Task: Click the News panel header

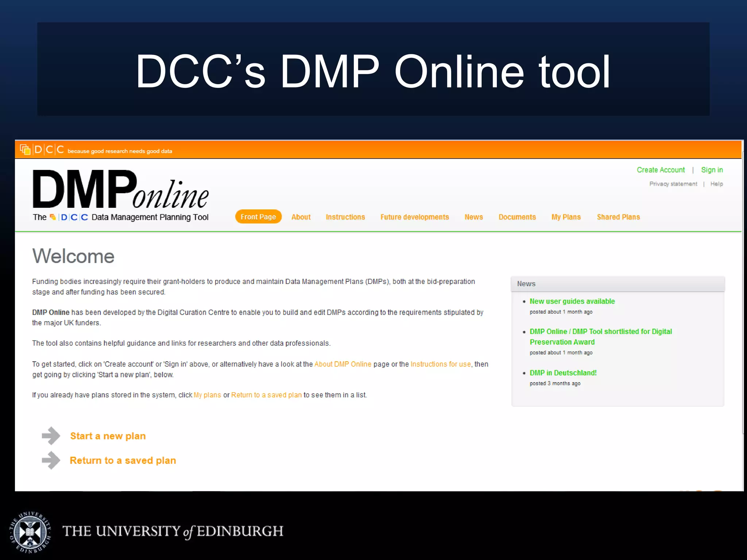Action: [x=618, y=284]
